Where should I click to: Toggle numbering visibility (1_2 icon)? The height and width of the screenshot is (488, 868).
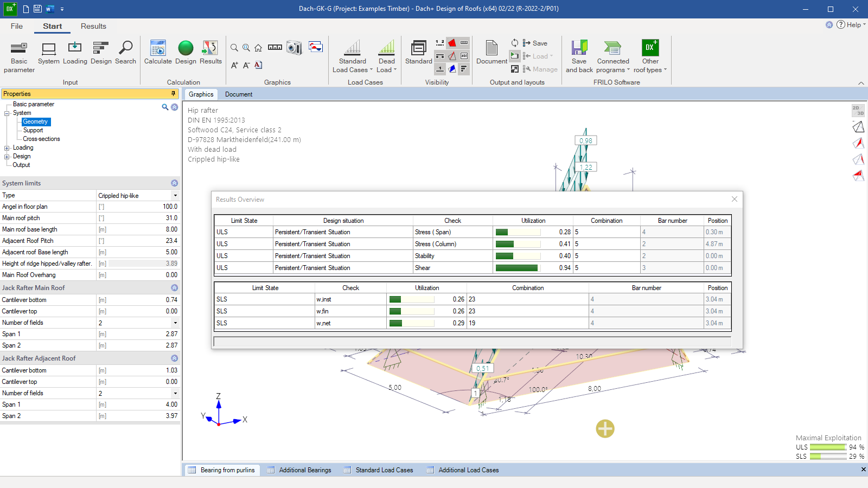[440, 43]
